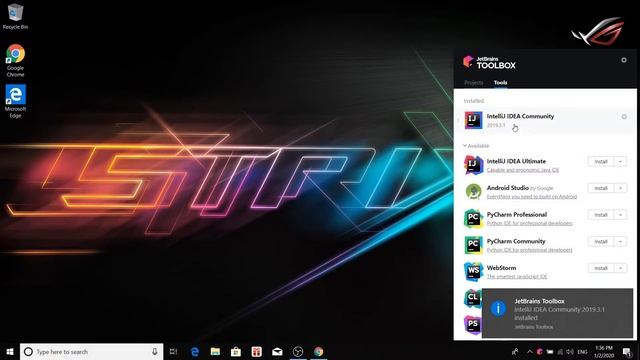Image resolution: width=640 pixels, height=360 pixels.
Task: Install PyCharm Professional
Action: point(601,215)
